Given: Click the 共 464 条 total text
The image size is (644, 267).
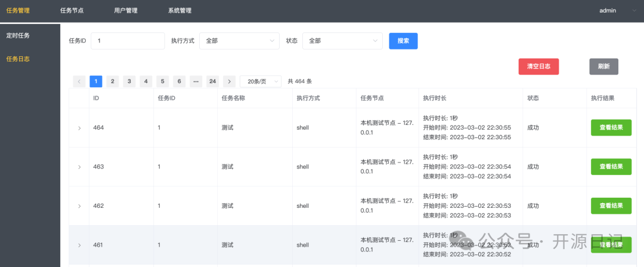Looking at the screenshot, I should pyautogui.click(x=300, y=81).
